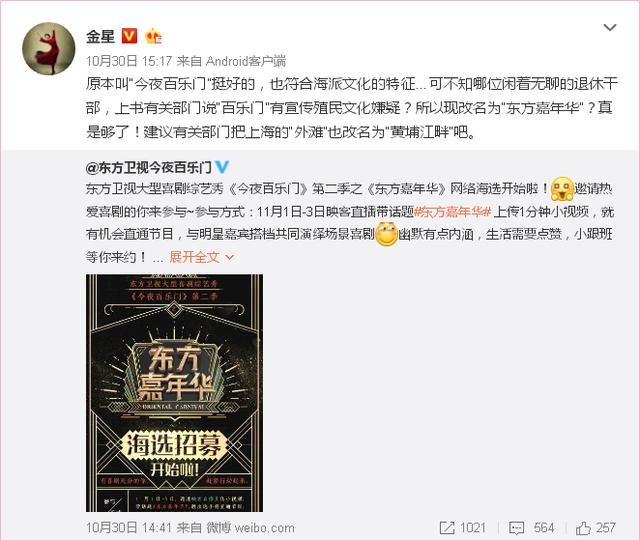The image size is (640, 540).
Task: Click the smiling face emoji
Action: 386,234
